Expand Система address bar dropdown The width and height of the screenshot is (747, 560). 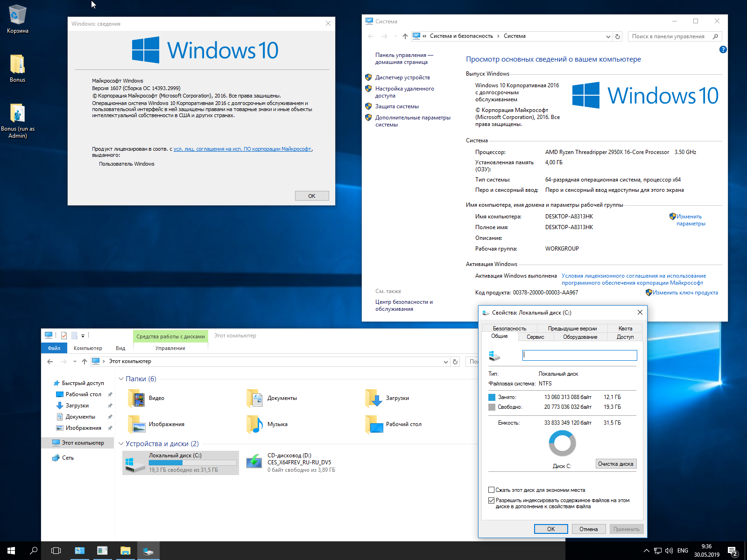(608, 36)
